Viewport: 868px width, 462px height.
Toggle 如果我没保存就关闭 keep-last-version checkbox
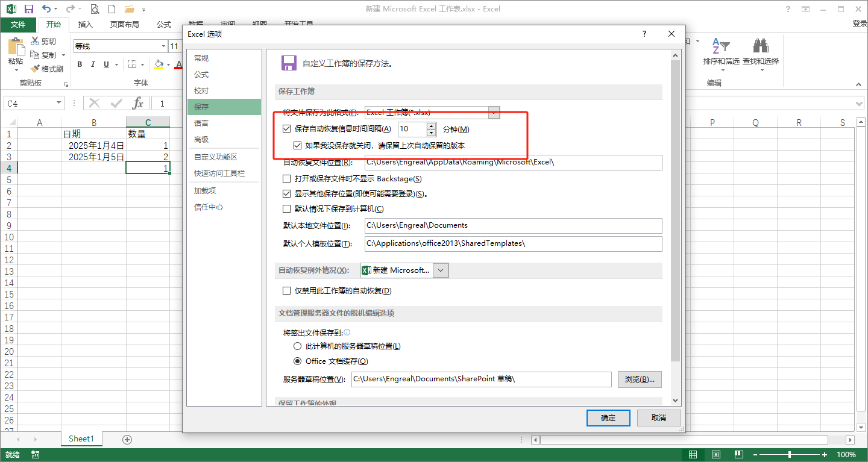pos(297,145)
